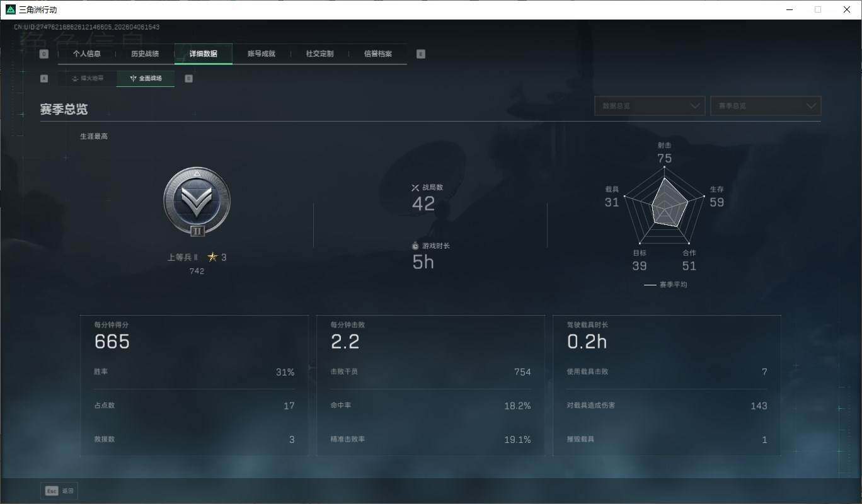This screenshot has height=504, width=862.
Task: Click the 每分钟得分 value 665
Action: (112, 341)
